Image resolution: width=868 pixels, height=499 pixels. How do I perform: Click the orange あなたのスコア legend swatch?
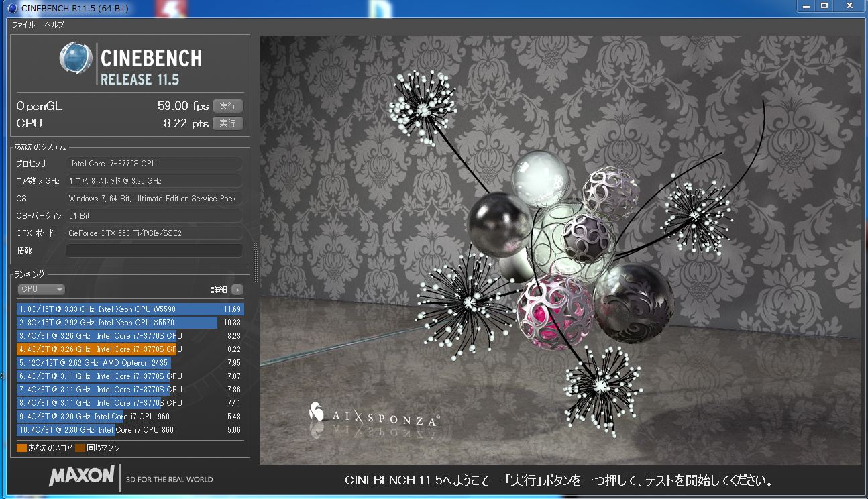click(x=21, y=448)
